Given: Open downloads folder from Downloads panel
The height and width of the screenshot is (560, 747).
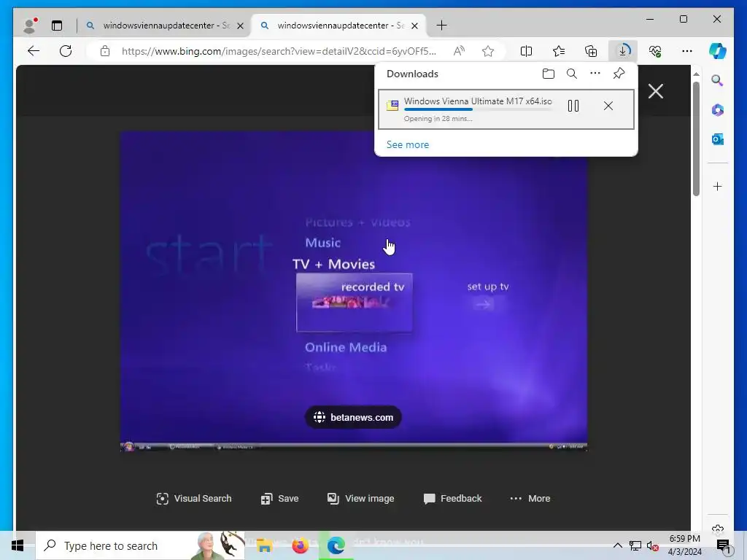Looking at the screenshot, I should pyautogui.click(x=549, y=74).
